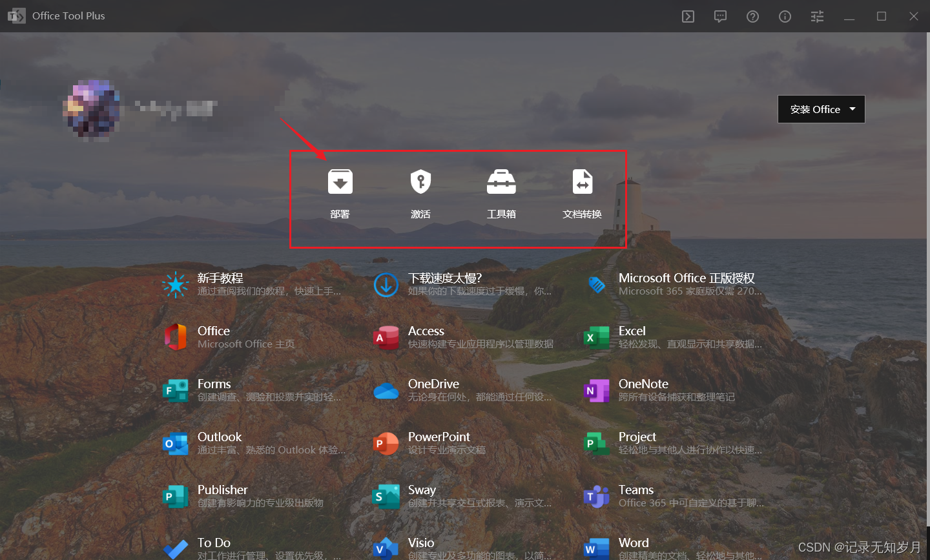
Task: Click the 'Project' title text
Action: coord(637,437)
